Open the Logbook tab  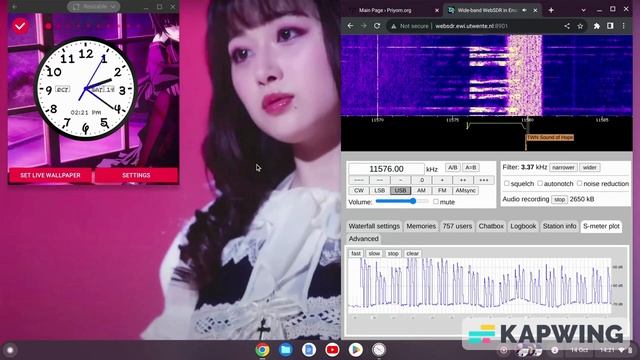click(x=523, y=226)
